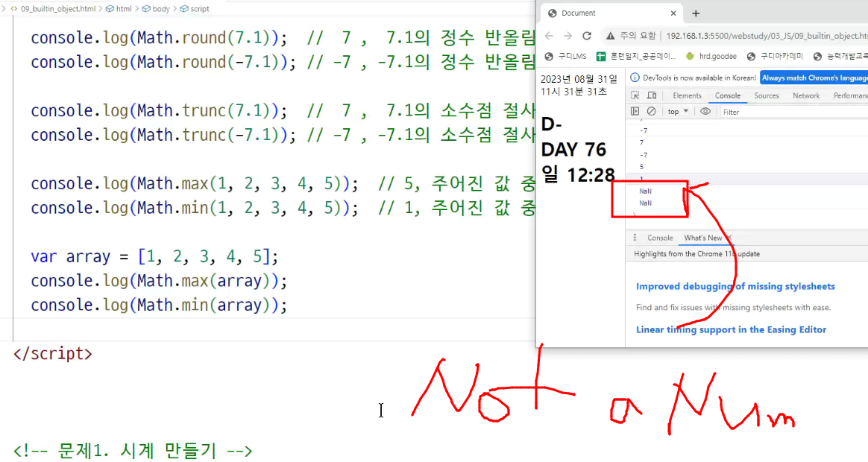Image resolution: width=868 pixels, height=462 pixels.
Task: Click 09_builtin_object.html in editor breadcrumb
Action: [57, 9]
